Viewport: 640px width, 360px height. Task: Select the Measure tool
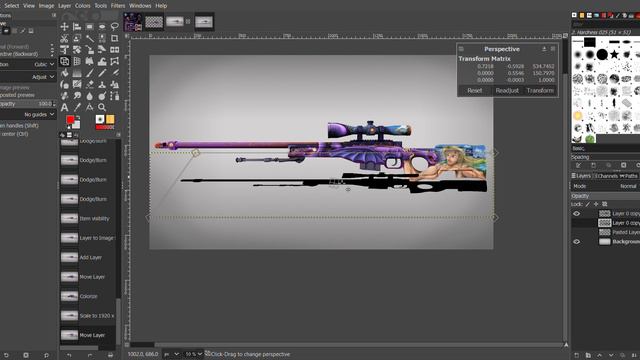89,107
